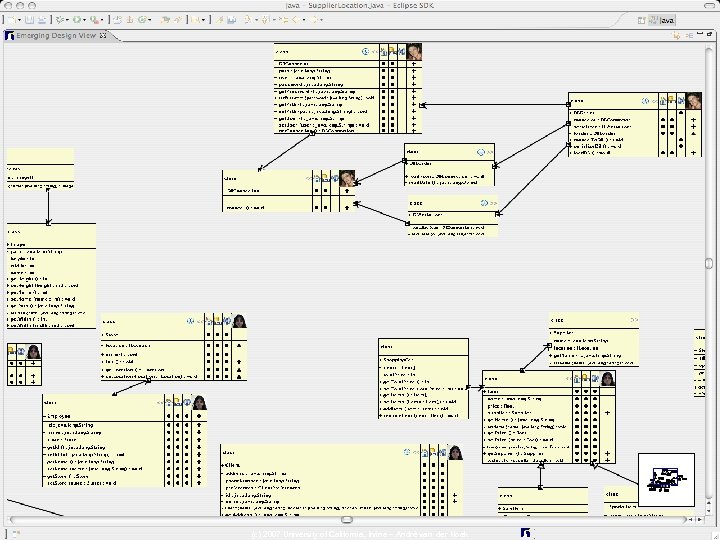This screenshot has height=540, width=720.
Task: Click developer photo on DBConnection class
Action: click(414, 51)
